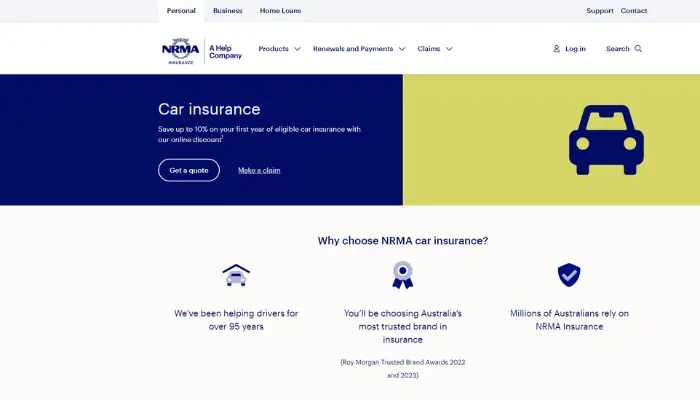Viewport: 700px width, 400px height.
Task: Click the large car icon in the hero banner
Action: tap(606, 140)
